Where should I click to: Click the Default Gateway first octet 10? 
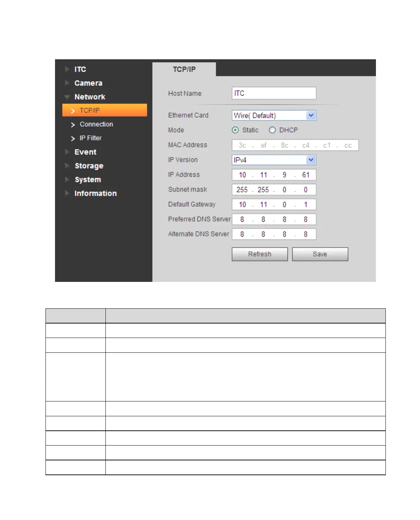pos(242,205)
